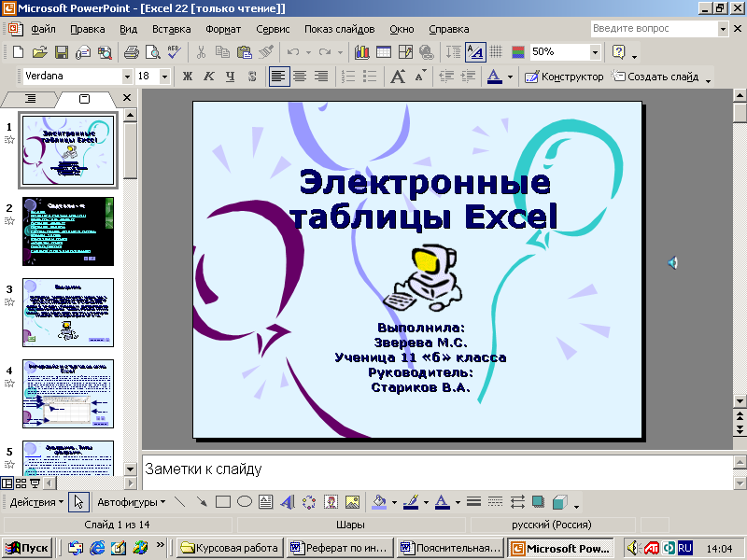Insert a text box from drawing toolbar
The width and height of the screenshot is (747, 560).
tap(266, 502)
